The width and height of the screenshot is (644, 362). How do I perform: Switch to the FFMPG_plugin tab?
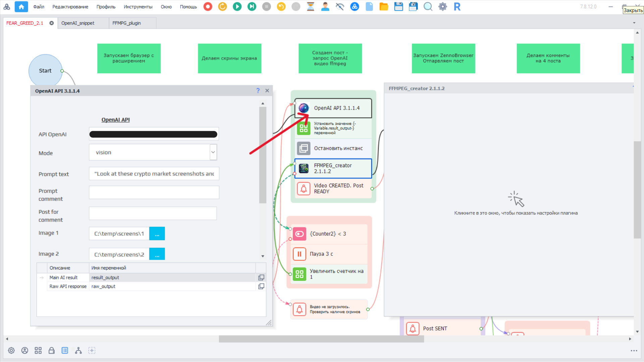click(126, 23)
